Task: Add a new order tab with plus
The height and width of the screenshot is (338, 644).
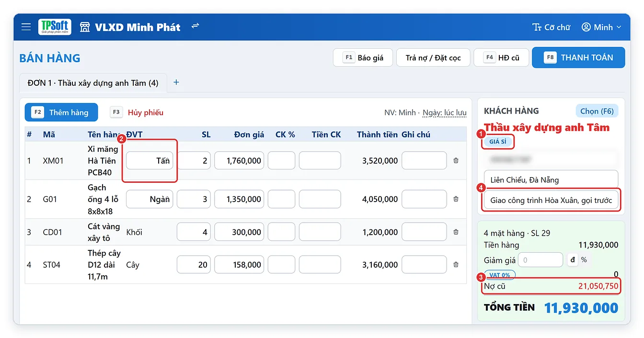Action: [x=176, y=82]
